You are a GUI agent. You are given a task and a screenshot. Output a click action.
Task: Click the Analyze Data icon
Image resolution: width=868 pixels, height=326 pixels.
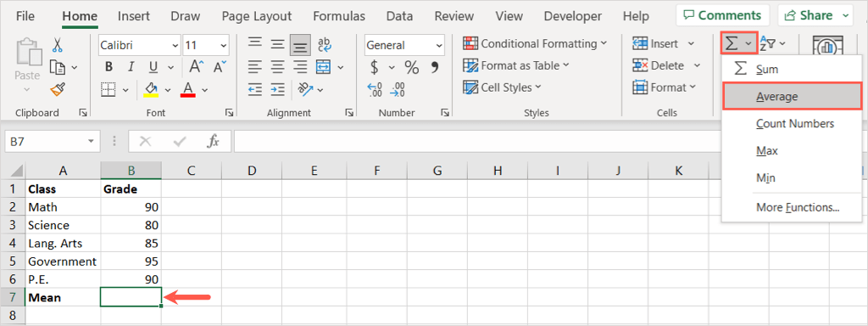pyautogui.click(x=827, y=47)
